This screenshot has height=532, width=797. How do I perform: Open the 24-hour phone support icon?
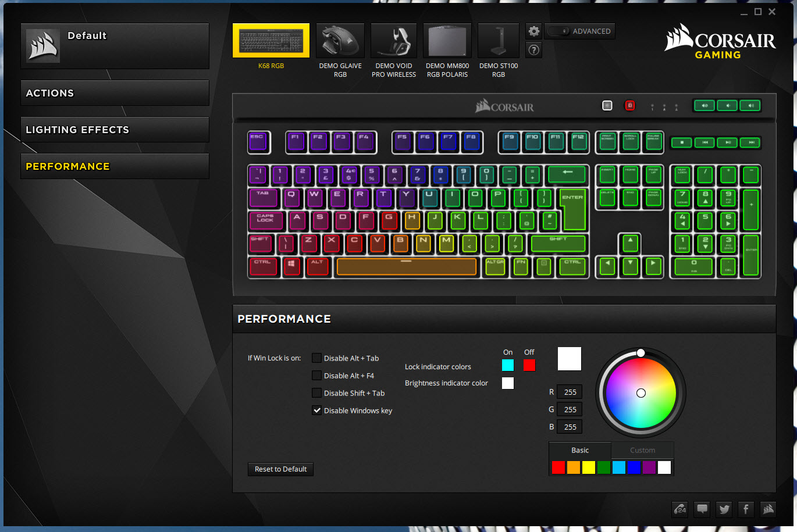pos(680,509)
